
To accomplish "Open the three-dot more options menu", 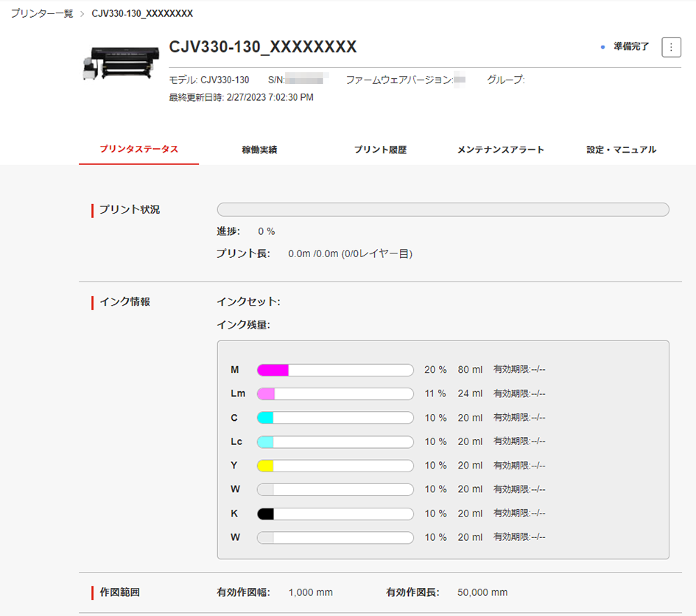I will point(671,47).
